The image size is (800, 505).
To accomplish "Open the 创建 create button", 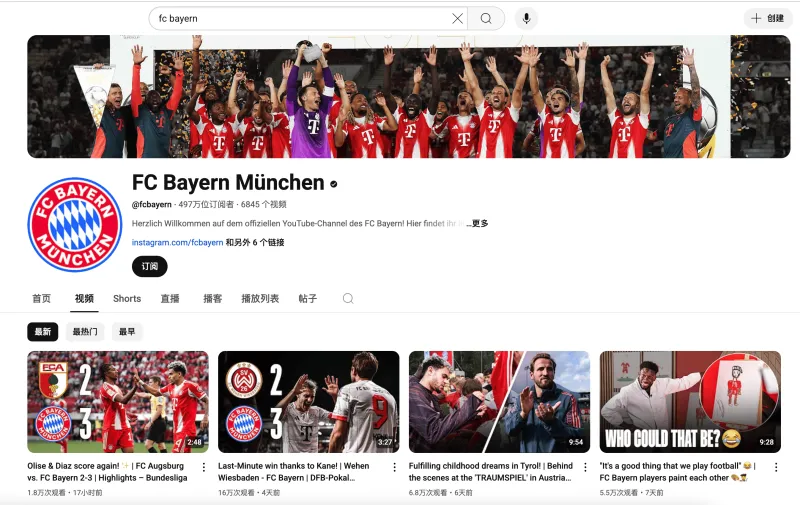I will click(x=767, y=18).
